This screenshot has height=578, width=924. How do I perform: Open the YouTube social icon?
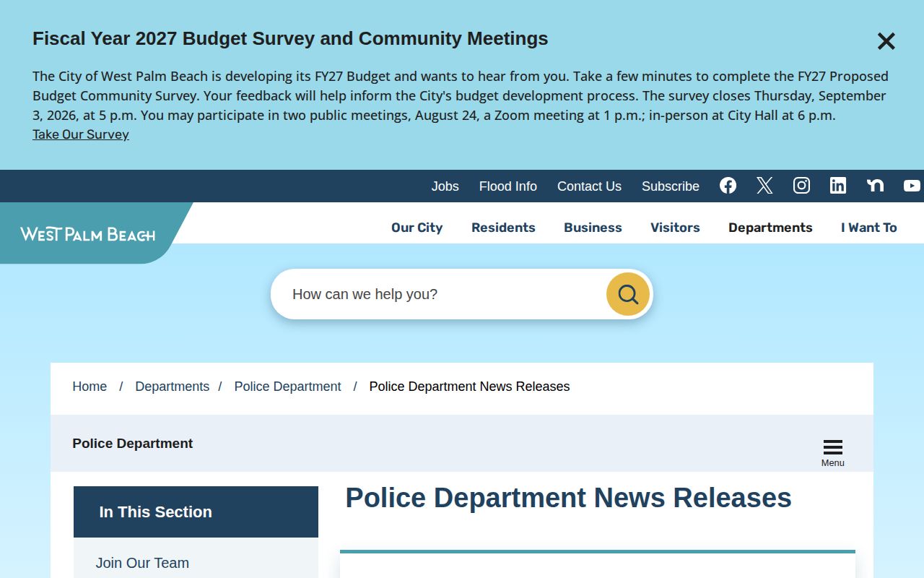(912, 186)
